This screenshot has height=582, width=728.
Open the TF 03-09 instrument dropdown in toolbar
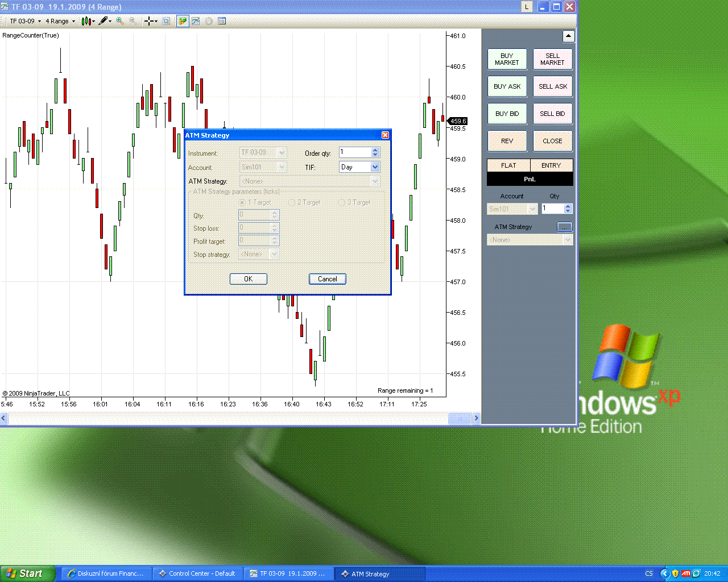(26, 21)
